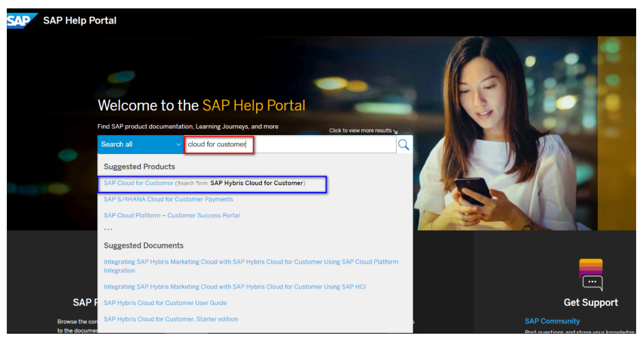The height and width of the screenshot is (340, 644).
Task: Click the Suggested Documents heading
Action: pyautogui.click(x=143, y=246)
